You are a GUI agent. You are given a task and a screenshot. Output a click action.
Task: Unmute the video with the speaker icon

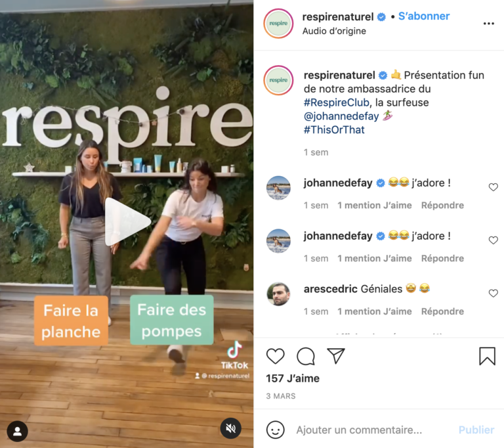(230, 428)
